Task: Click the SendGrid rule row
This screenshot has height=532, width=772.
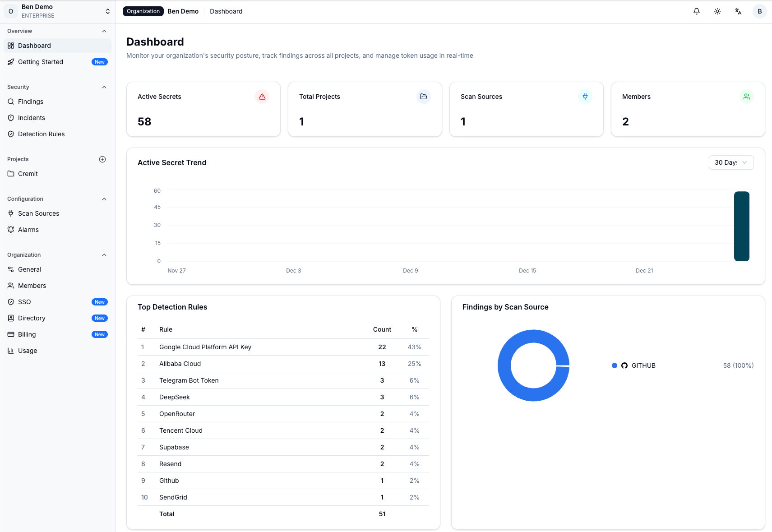Action: click(x=283, y=497)
